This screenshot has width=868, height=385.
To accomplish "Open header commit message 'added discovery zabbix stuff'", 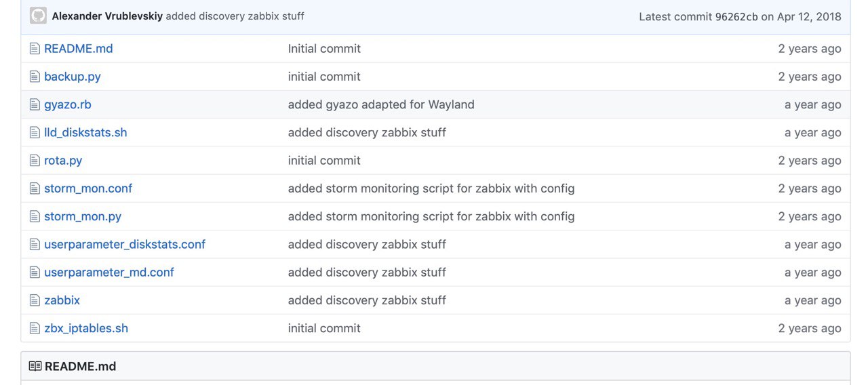I will click(x=235, y=16).
